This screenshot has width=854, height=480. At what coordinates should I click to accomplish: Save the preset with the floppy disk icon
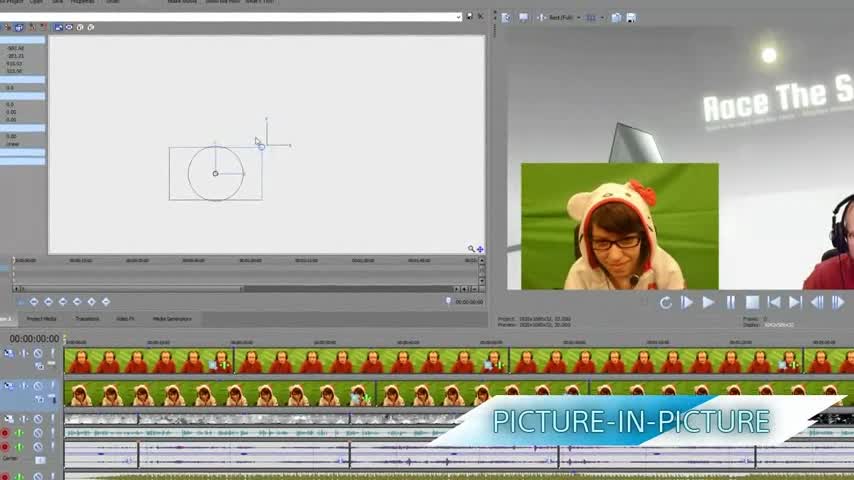469,17
